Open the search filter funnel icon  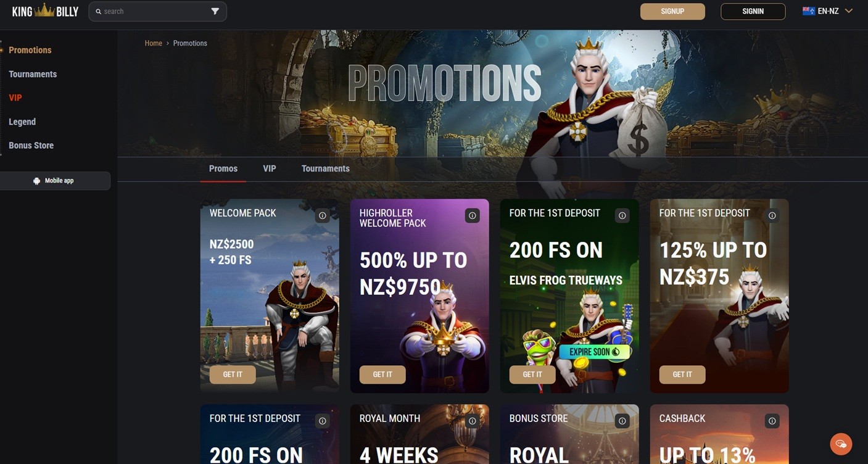(x=215, y=11)
